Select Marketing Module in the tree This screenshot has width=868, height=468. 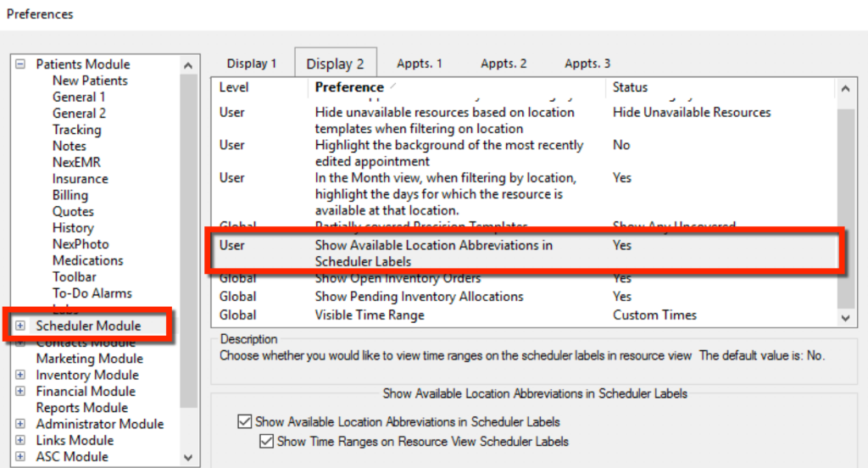pyautogui.click(x=90, y=359)
